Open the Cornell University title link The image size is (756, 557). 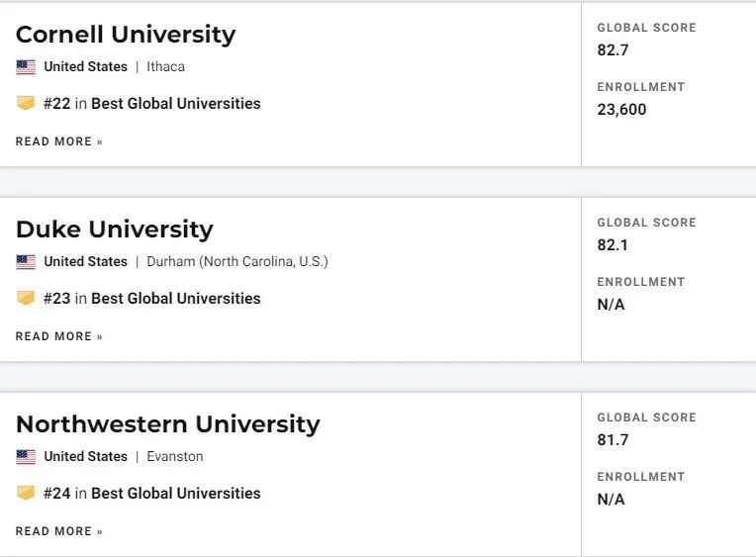(x=126, y=35)
